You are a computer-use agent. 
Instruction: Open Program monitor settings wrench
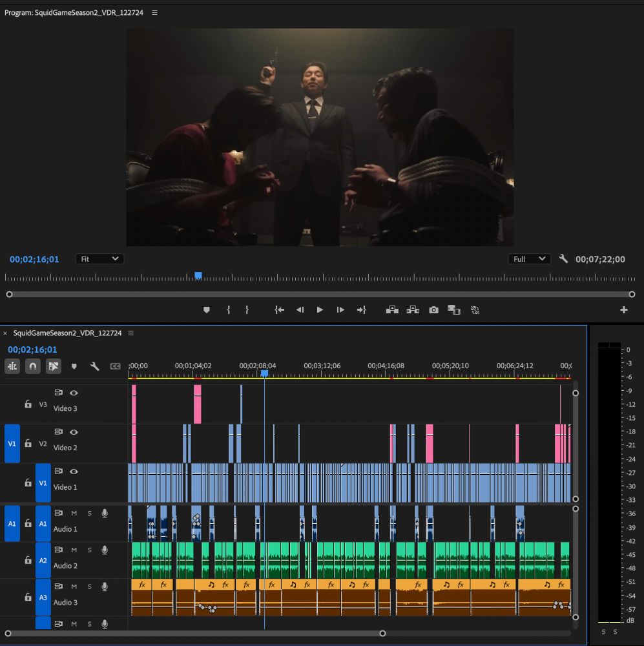[563, 259]
